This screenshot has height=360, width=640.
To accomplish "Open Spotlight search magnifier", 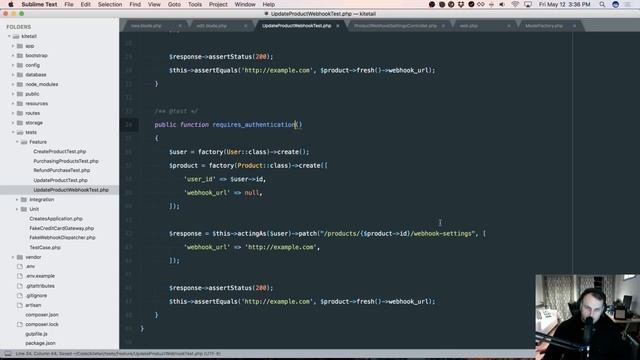I will click(602, 4).
